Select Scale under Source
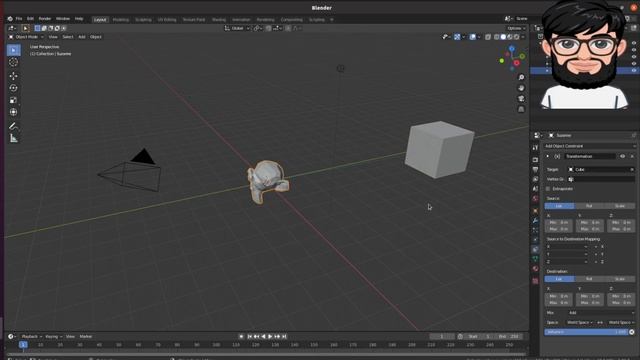640x360 pixels. click(x=620, y=206)
